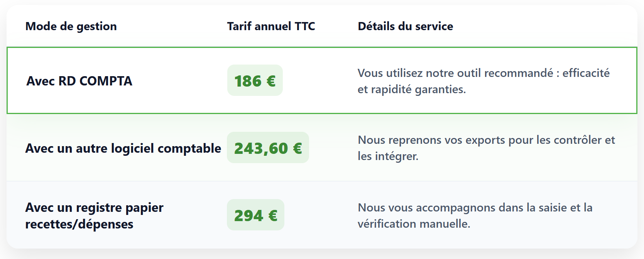Click the 243,60 € price badge
This screenshot has width=644, height=259.
(268, 148)
